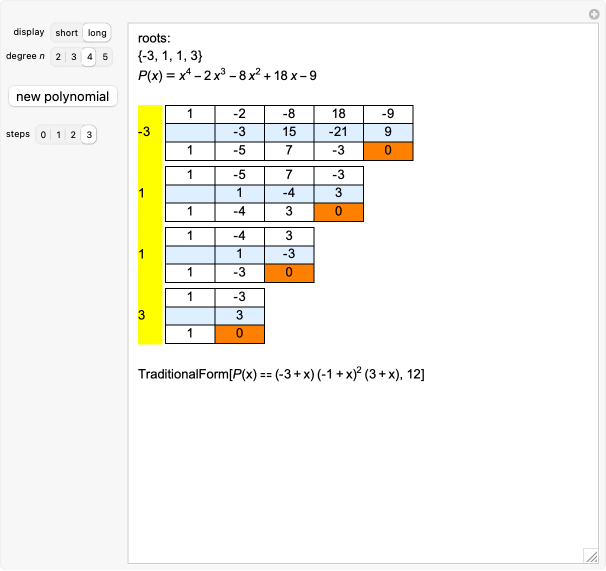Set steps to 3
Image resolution: width=606 pixels, height=571 pixels.
point(89,134)
